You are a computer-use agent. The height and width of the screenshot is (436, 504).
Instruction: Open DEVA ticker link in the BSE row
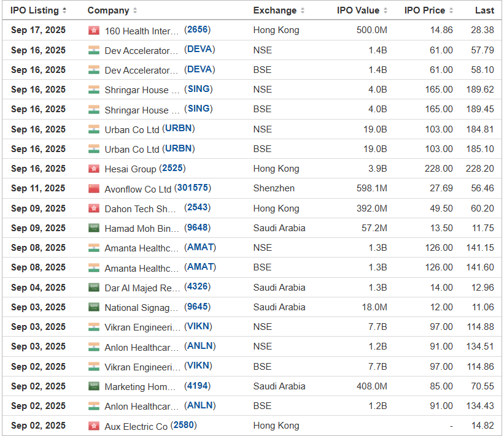[200, 69]
